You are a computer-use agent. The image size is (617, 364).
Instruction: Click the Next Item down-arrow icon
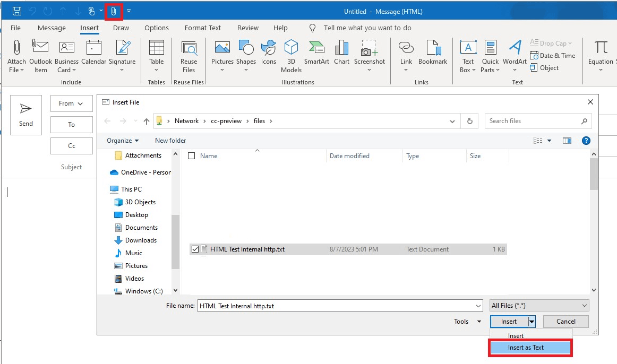(x=78, y=11)
